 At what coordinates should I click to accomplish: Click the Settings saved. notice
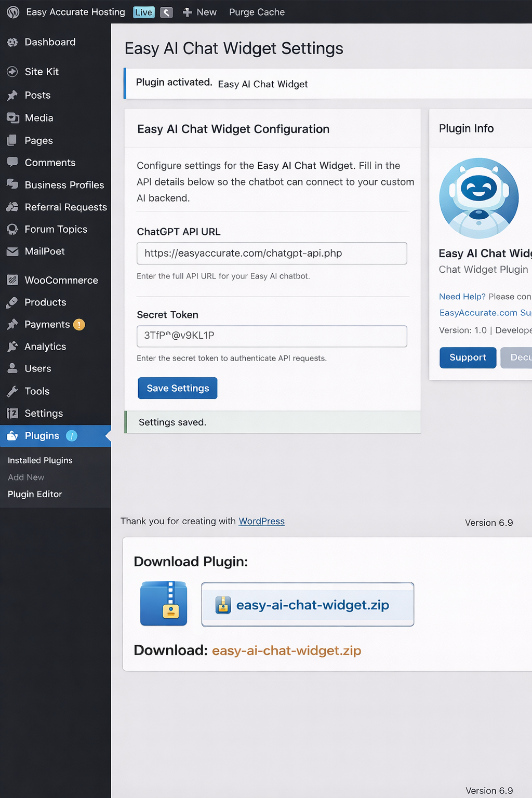coord(272,422)
